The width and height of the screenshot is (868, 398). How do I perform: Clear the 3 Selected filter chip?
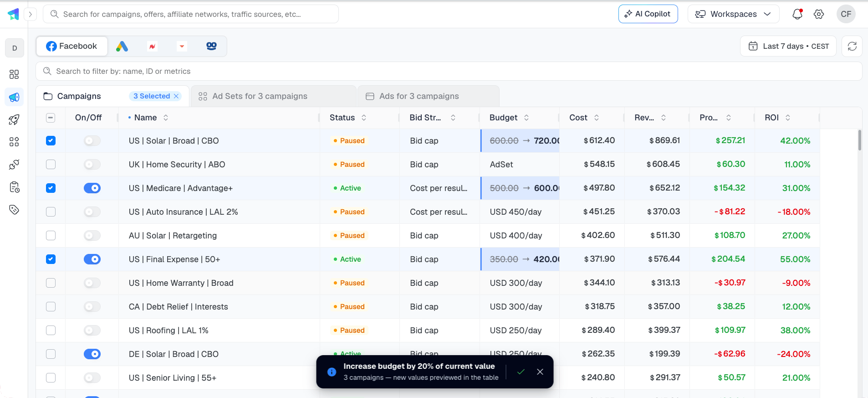(x=176, y=96)
